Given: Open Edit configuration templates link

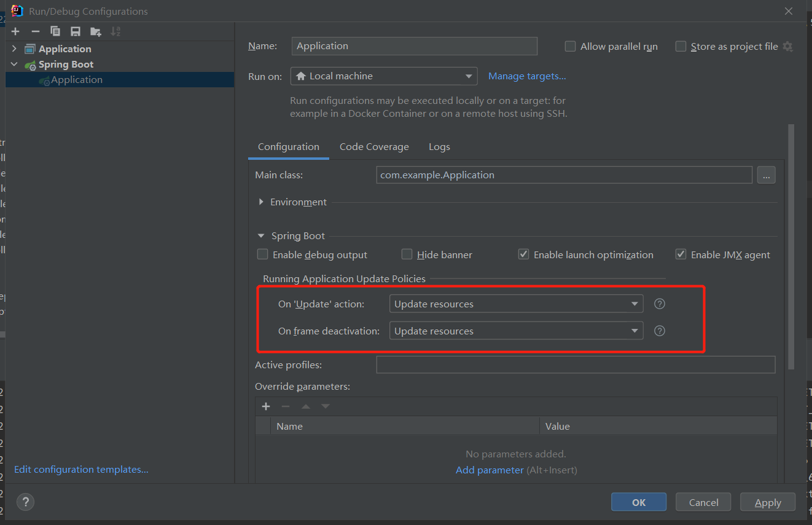Looking at the screenshot, I should 81,470.
